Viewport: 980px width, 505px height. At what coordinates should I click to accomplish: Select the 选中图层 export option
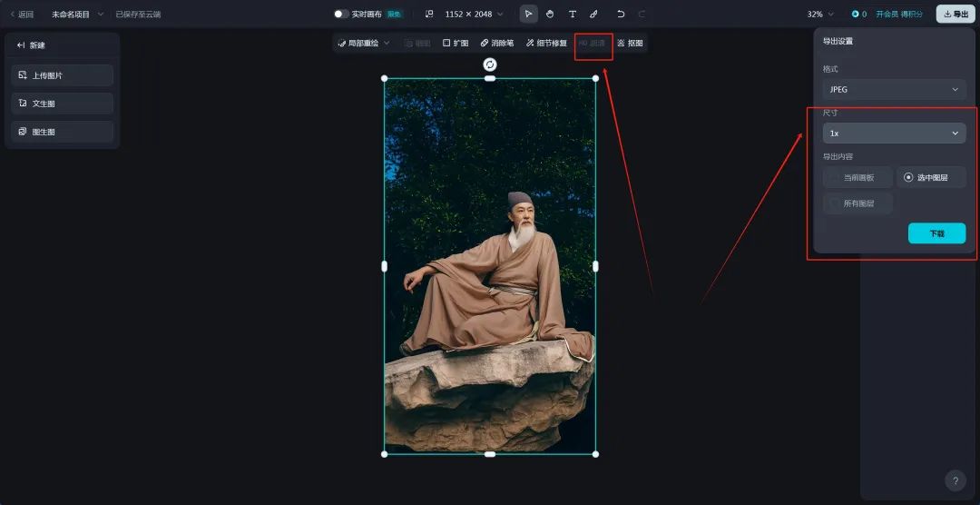click(931, 177)
